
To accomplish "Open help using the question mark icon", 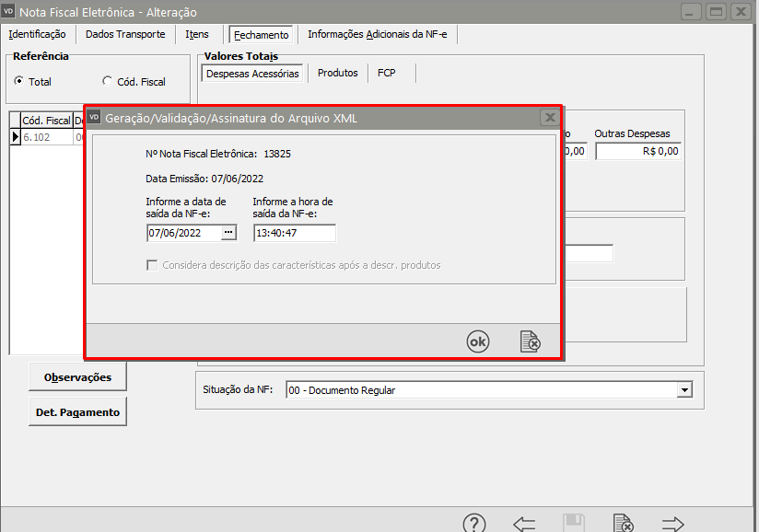I will [x=474, y=524].
